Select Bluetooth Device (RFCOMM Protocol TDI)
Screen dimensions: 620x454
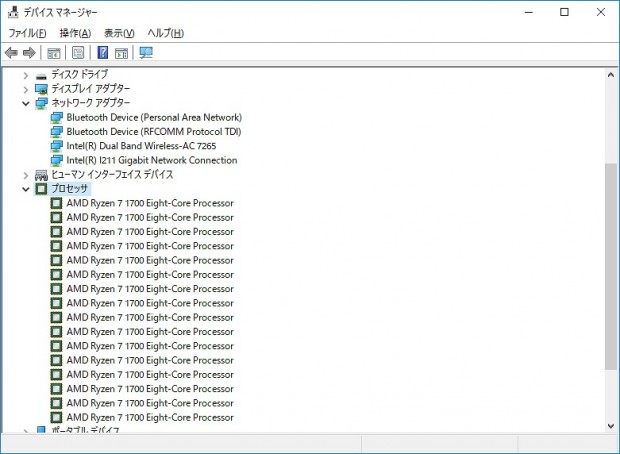154,132
